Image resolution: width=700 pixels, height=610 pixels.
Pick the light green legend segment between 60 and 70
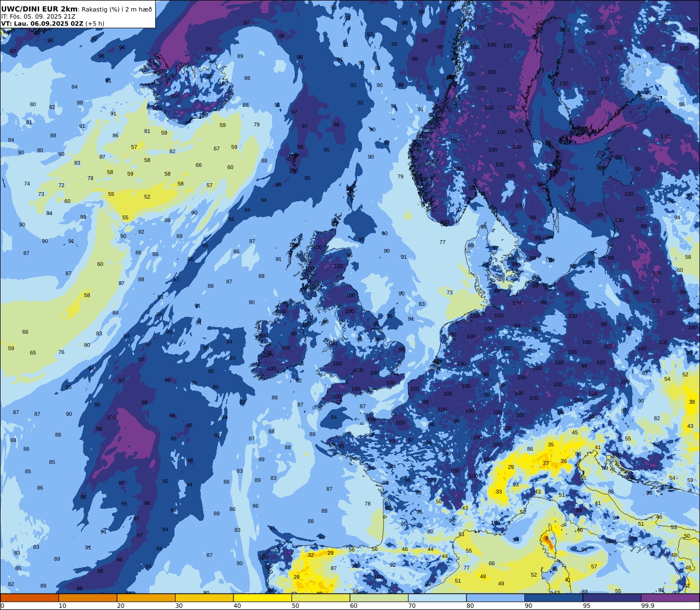tap(378, 598)
